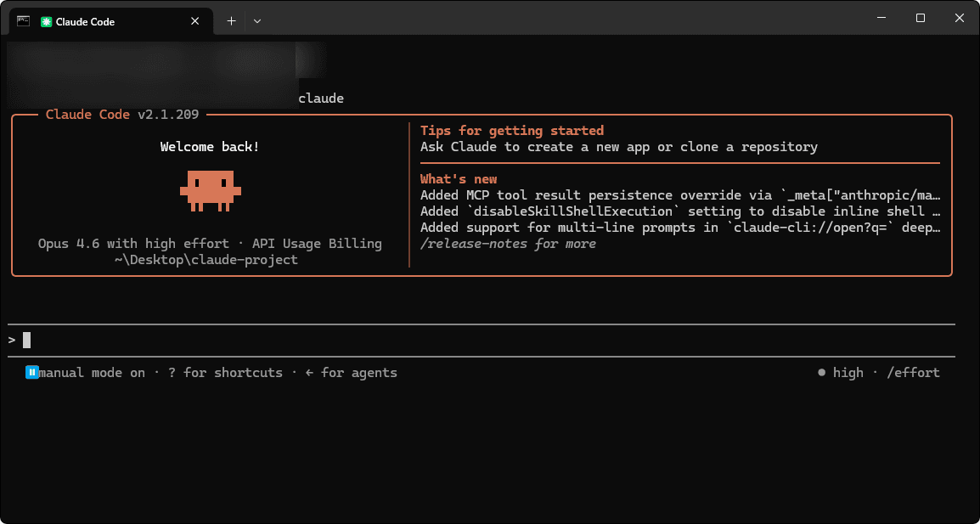Click the 'What's new' heading
Viewport: 980px width, 524px height.
pos(459,179)
